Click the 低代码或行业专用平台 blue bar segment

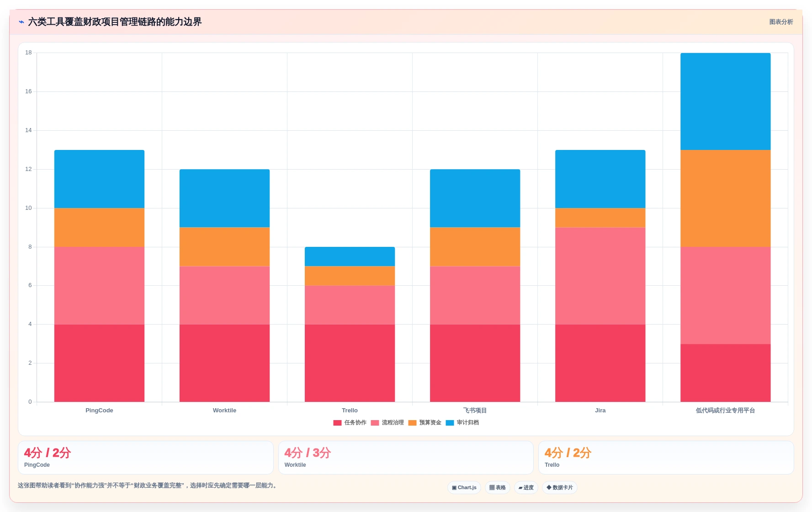click(725, 101)
